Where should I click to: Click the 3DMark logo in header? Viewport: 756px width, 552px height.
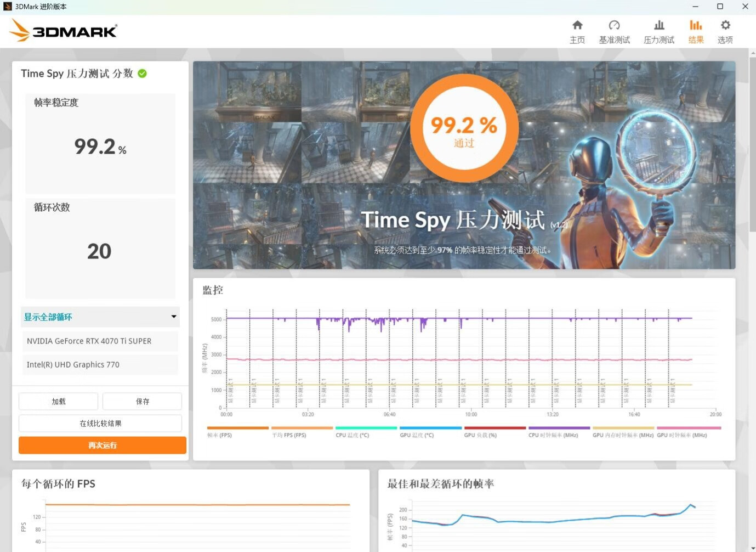click(64, 31)
